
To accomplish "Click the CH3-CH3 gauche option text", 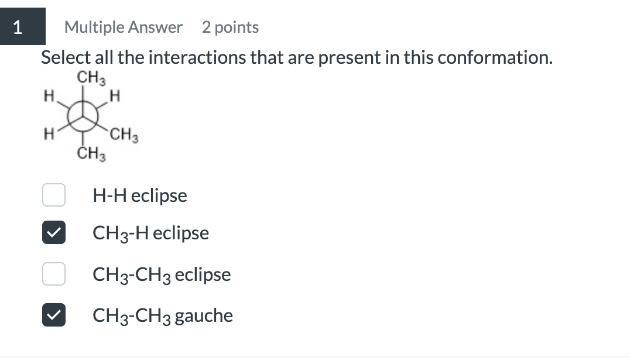I will tap(162, 315).
